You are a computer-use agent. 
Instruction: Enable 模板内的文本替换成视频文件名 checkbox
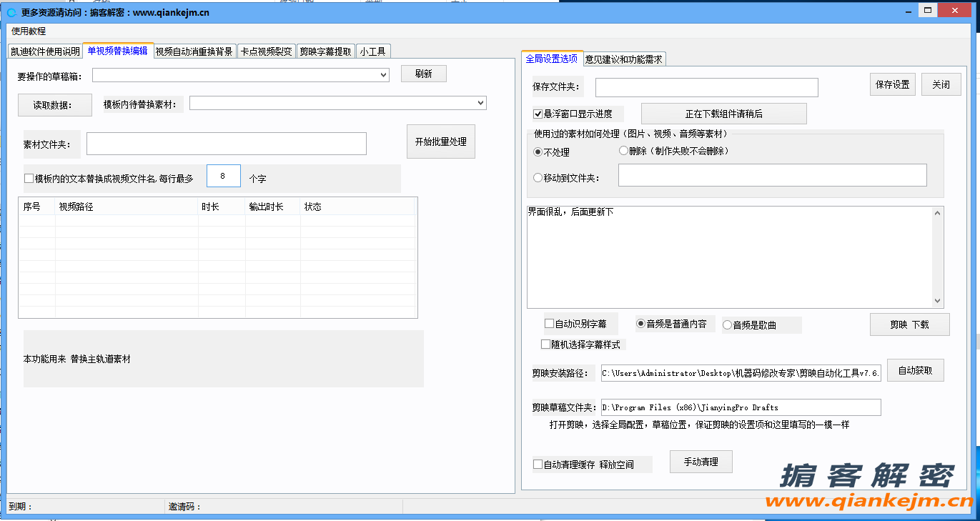pyautogui.click(x=29, y=179)
